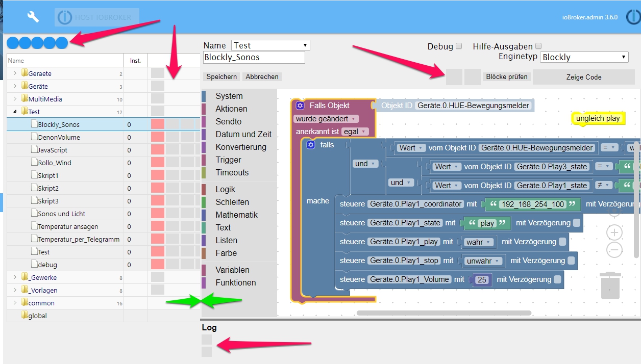
Task: Click the red state button in JavaScript row
Action: pos(158,150)
